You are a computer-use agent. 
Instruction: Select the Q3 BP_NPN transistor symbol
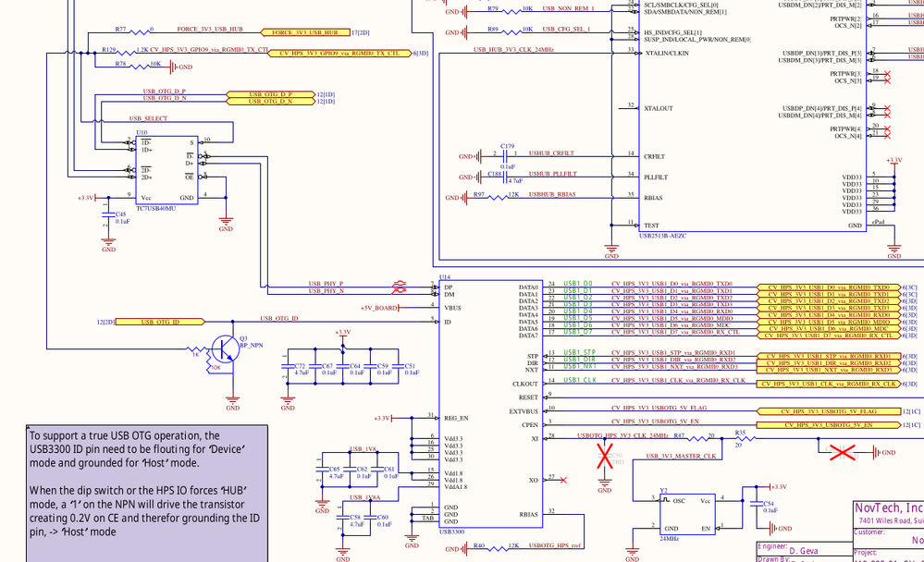(x=225, y=348)
